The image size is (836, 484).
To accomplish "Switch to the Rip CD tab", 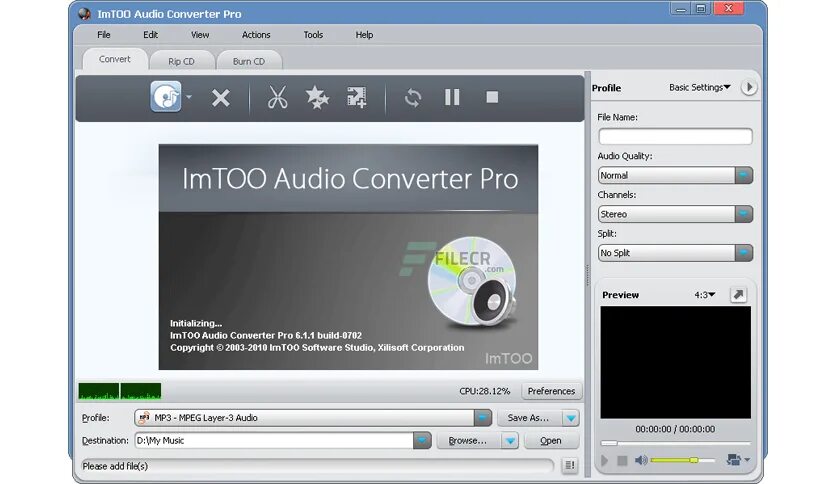I will click(181, 61).
